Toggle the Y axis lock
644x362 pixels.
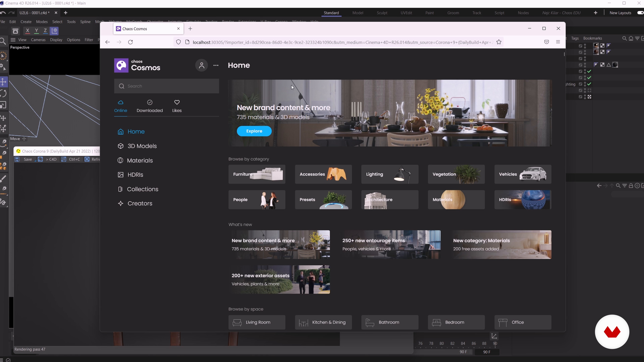click(37, 31)
